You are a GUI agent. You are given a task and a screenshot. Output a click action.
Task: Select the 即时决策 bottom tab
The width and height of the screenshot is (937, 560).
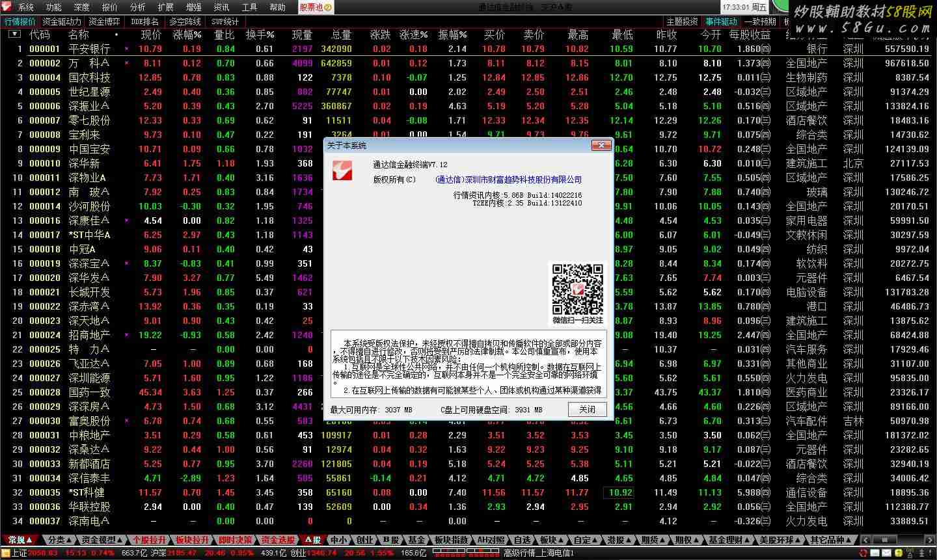(x=236, y=540)
